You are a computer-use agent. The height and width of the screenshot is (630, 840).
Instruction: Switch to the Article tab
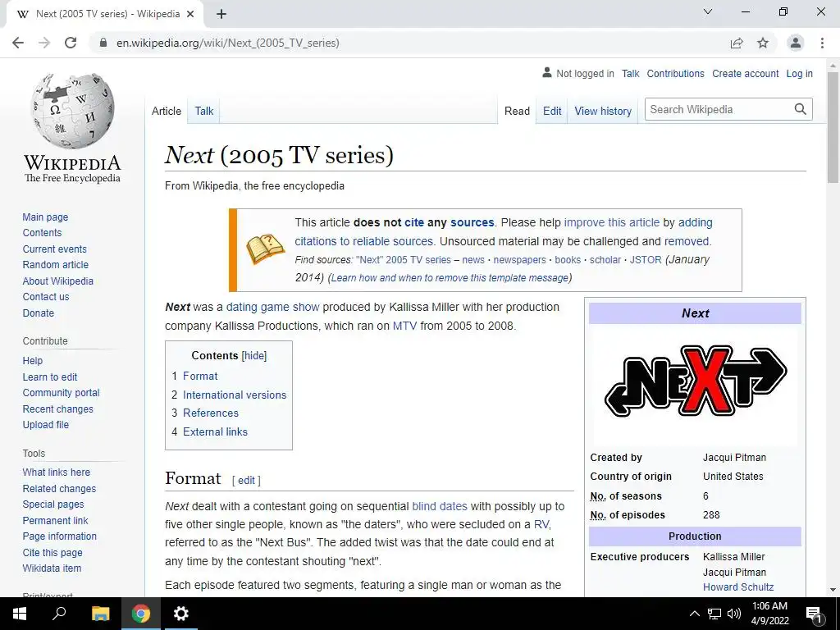(x=167, y=111)
